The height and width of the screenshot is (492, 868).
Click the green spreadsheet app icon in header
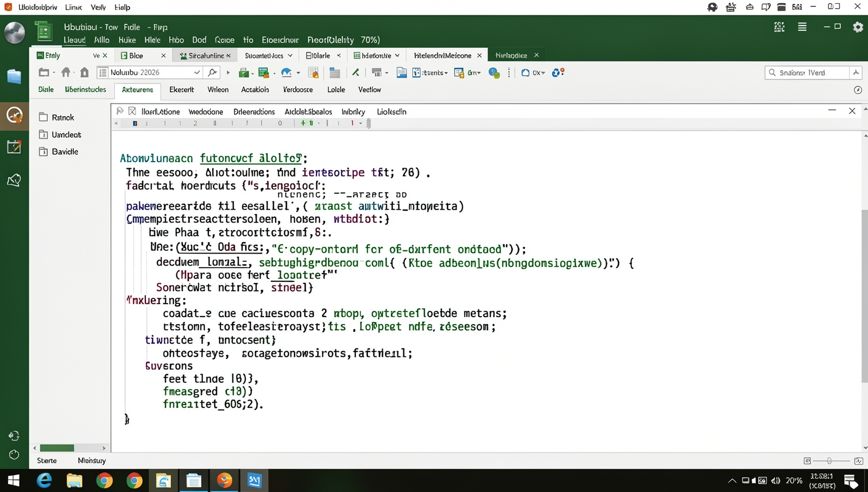coord(43,31)
